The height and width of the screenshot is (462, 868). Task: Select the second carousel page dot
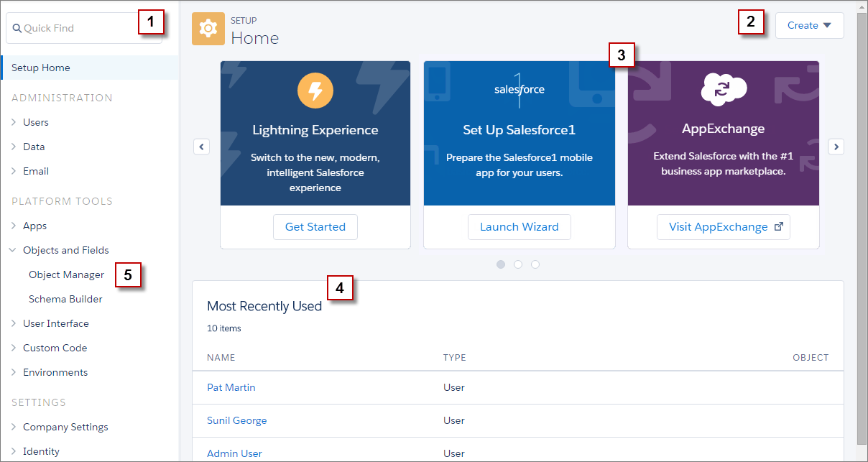pyautogui.click(x=518, y=264)
